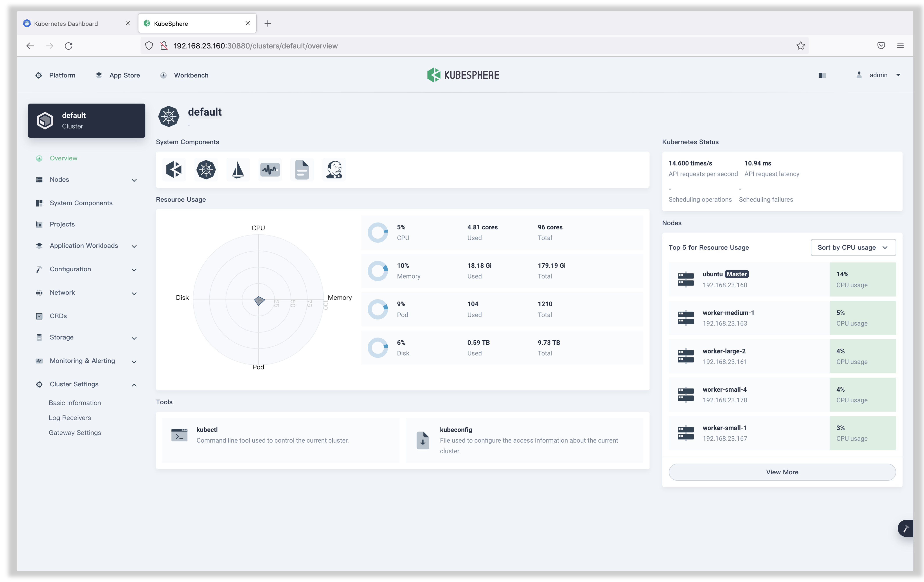The image size is (924, 582).
Task: Click the server icon for worker-small-4
Action: [685, 395]
